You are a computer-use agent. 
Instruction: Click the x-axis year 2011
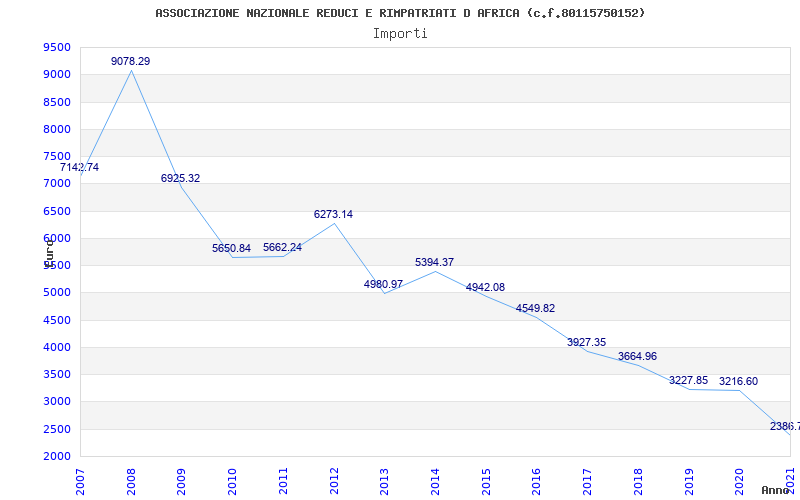point(283,481)
